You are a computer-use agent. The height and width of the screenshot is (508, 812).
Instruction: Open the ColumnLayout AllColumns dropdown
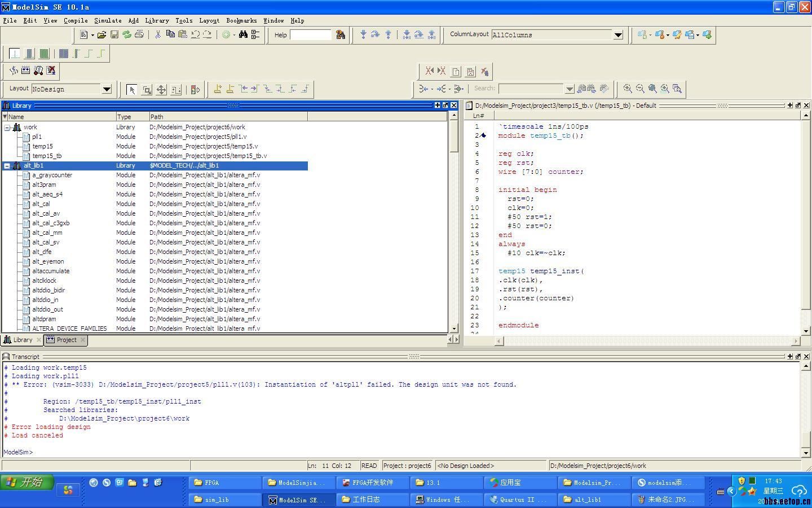(618, 35)
